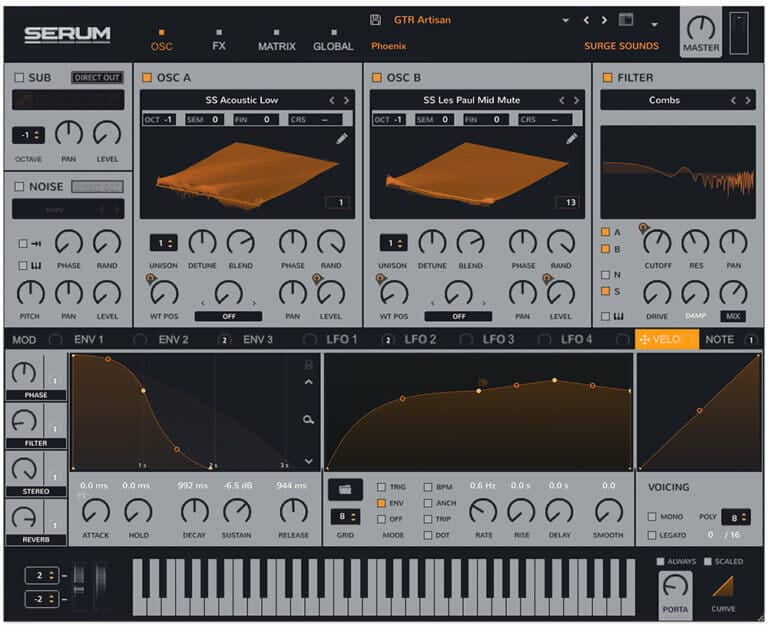Click the MASTER volume knob
The image size is (768, 626).
pyautogui.click(x=701, y=28)
